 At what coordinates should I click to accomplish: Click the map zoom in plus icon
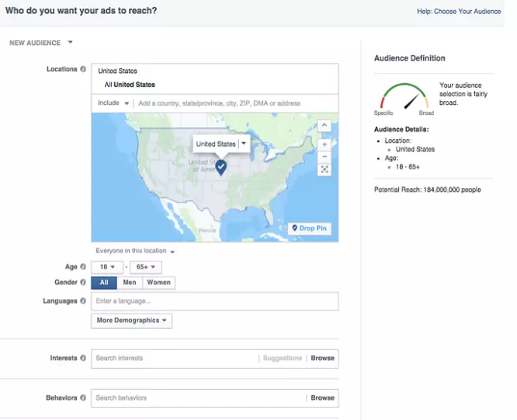click(x=324, y=144)
